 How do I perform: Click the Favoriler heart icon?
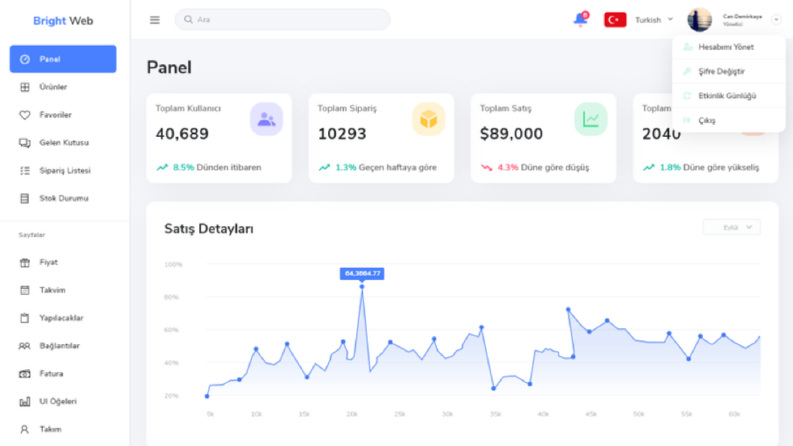(24, 115)
